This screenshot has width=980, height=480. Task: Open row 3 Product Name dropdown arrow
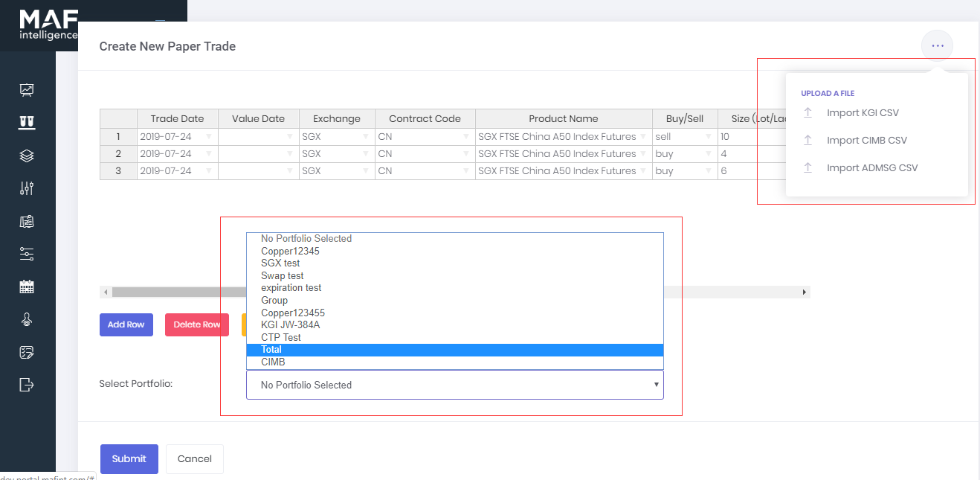[x=643, y=171]
